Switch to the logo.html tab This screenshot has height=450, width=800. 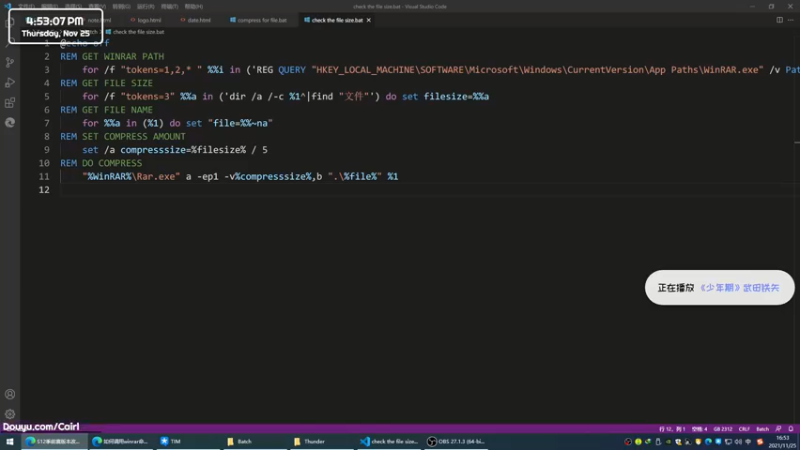pos(146,20)
